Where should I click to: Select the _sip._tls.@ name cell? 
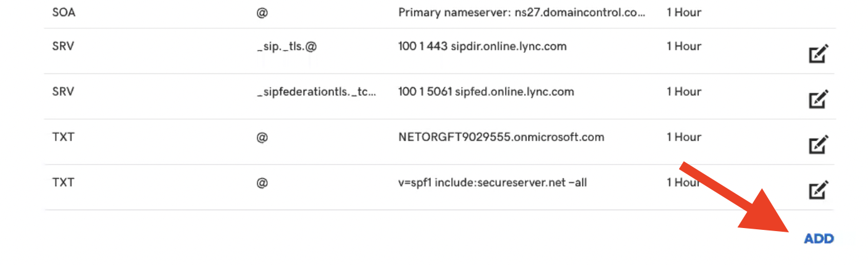[x=286, y=47]
